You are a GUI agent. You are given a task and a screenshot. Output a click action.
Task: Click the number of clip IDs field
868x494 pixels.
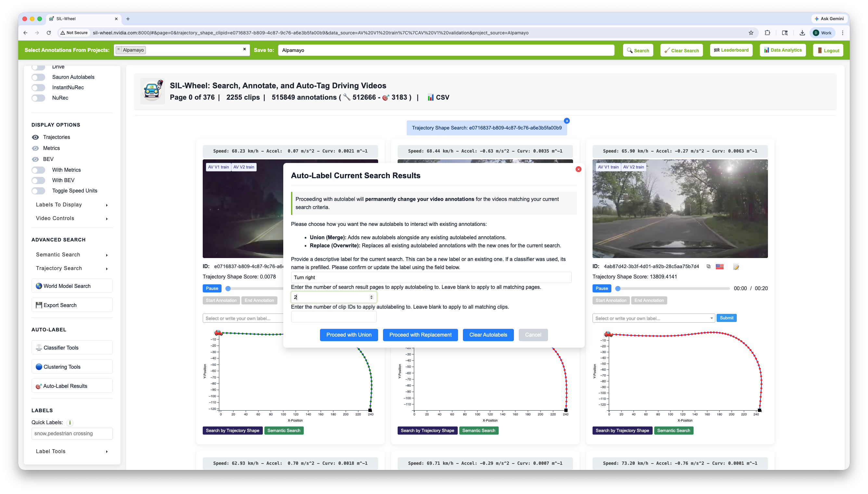pos(334,317)
